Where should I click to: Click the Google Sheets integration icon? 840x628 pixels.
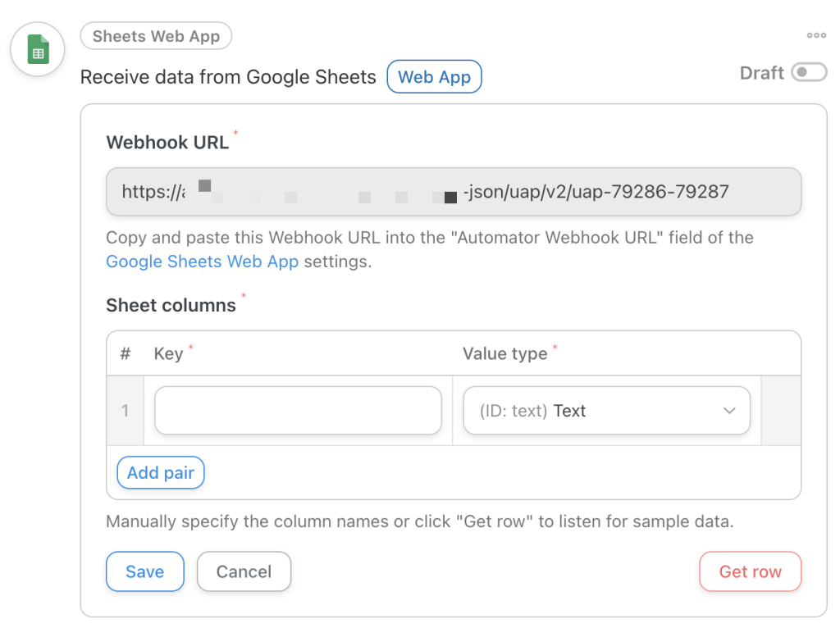click(x=37, y=49)
